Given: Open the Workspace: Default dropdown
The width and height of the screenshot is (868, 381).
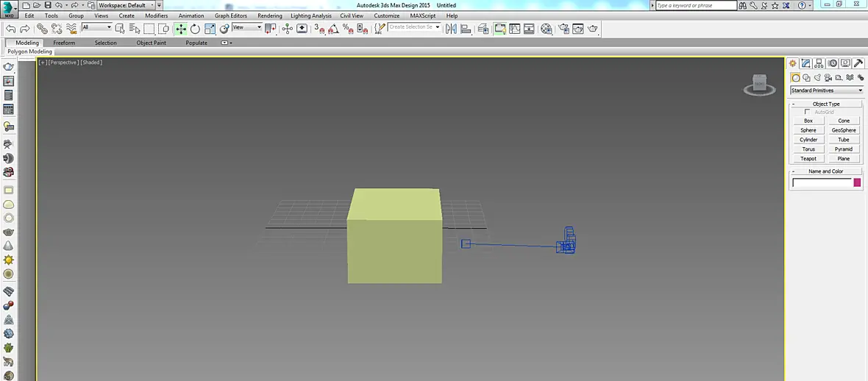Looking at the screenshot, I should pos(126,5).
